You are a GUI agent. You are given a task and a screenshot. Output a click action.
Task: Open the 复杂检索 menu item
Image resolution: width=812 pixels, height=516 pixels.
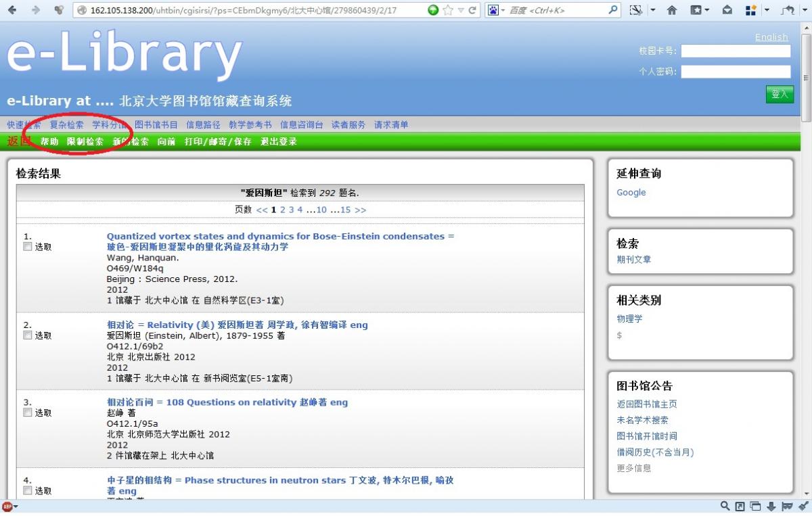66,125
